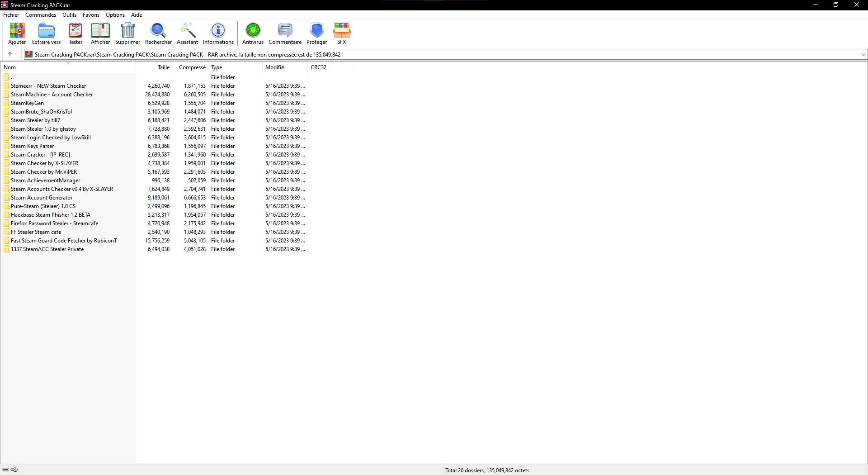Click size value 996,138
The height and width of the screenshot is (475, 868).
[160, 180]
